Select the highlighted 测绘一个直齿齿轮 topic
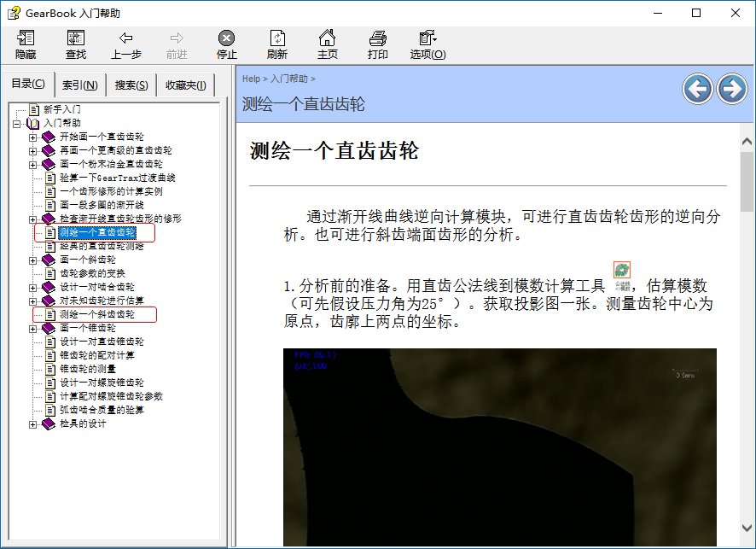The image size is (756, 549). (97, 232)
